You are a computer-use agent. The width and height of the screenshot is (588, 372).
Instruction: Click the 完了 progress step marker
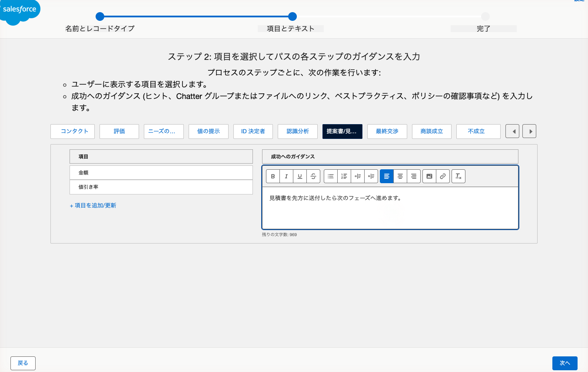tap(485, 16)
